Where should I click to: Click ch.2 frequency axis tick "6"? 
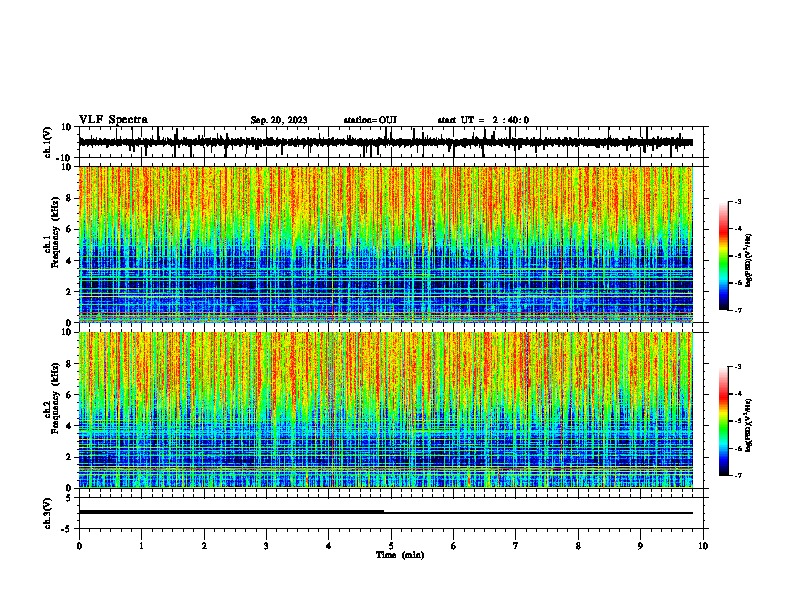click(x=69, y=395)
